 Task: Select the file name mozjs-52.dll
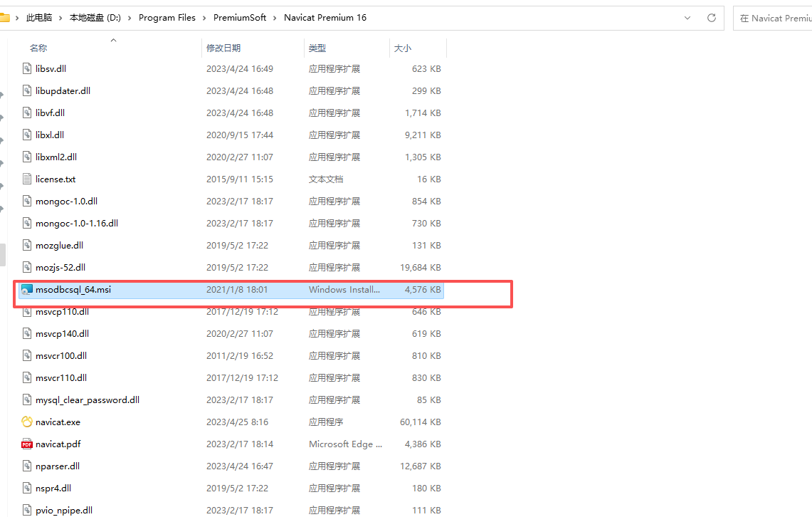pyautogui.click(x=60, y=267)
